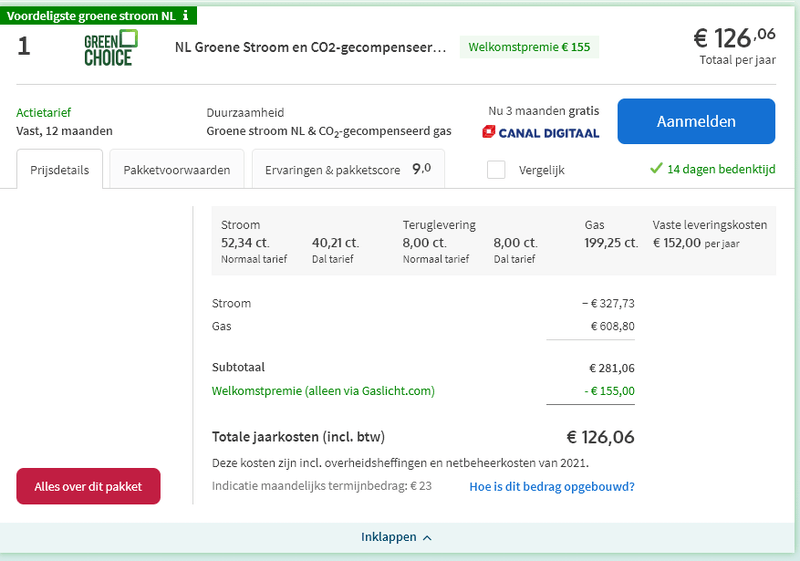Click the € 126,06 total per year price
Screen dimensions: 800x561
pyautogui.click(x=735, y=39)
